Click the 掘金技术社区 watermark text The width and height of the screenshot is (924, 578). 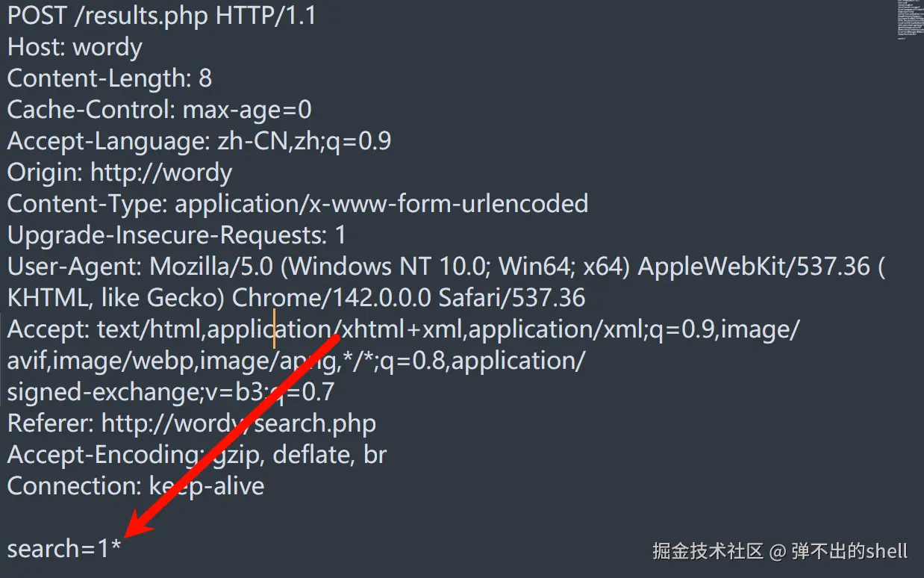point(708,552)
